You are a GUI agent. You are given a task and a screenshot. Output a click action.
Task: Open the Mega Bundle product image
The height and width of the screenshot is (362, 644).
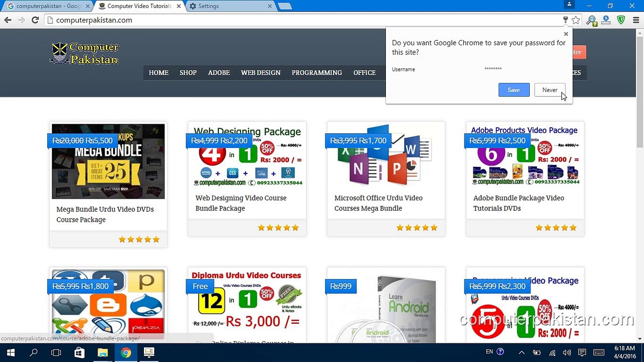pos(108,161)
